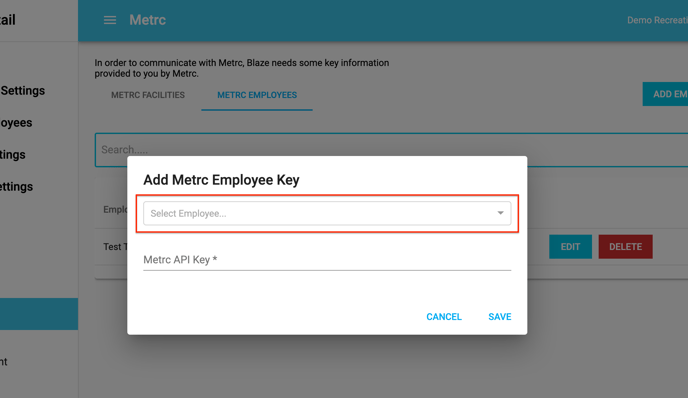This screenshot has width=688, height=398.
Task: Cancel the Add Metrc Employee Key dialog
Action: click(444, 316)
